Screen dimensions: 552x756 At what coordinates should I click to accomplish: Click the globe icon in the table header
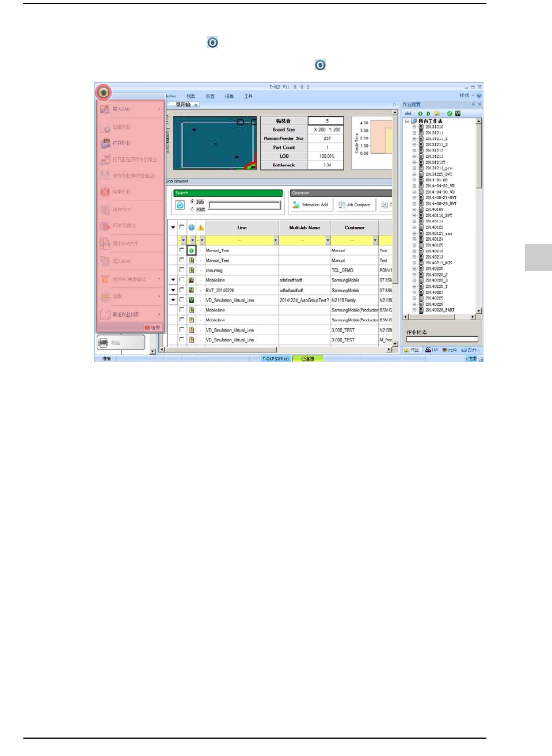tap(191, 227)
